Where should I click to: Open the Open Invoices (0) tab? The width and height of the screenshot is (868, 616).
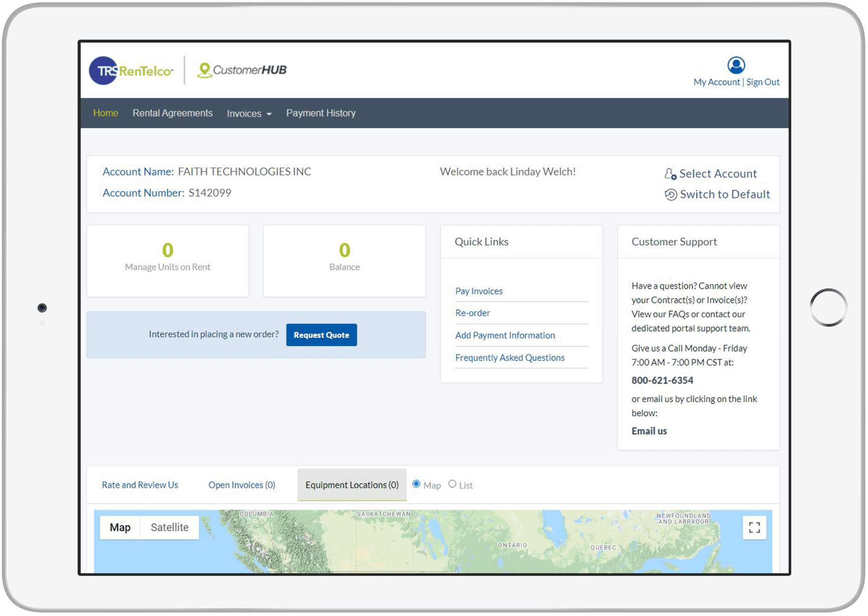242,485
